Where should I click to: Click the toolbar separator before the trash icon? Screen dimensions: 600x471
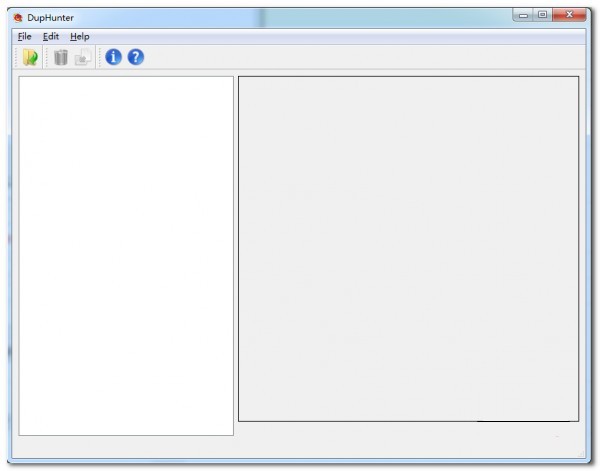point(47,58)
